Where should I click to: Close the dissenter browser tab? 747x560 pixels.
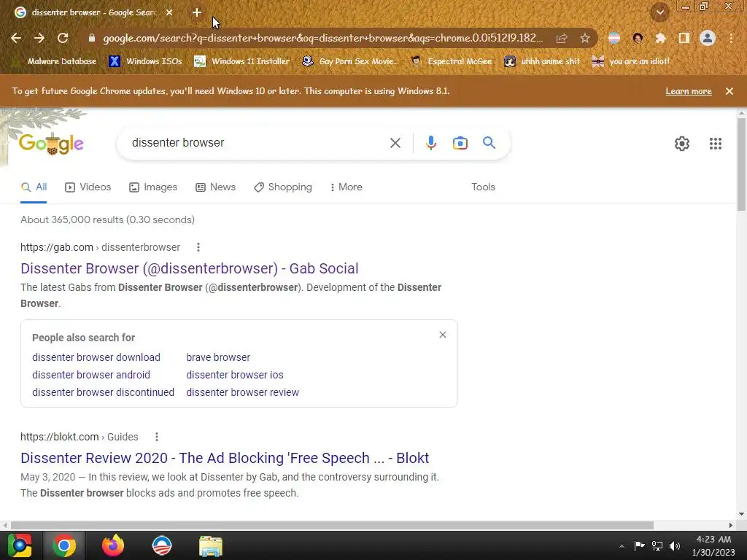click(x=169, y=12)
